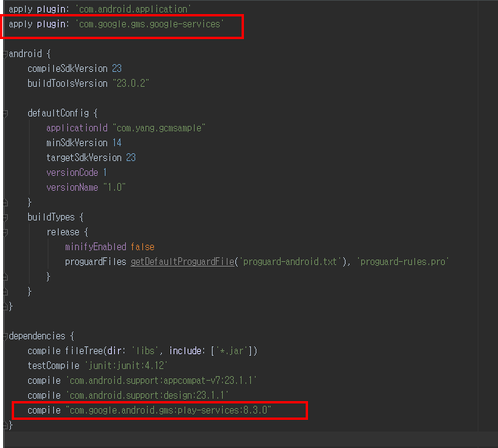Screen dimensions: 498x448
Task: Click applicationId "com.yang.gcmsample" string
Action: tap(159, 128)
